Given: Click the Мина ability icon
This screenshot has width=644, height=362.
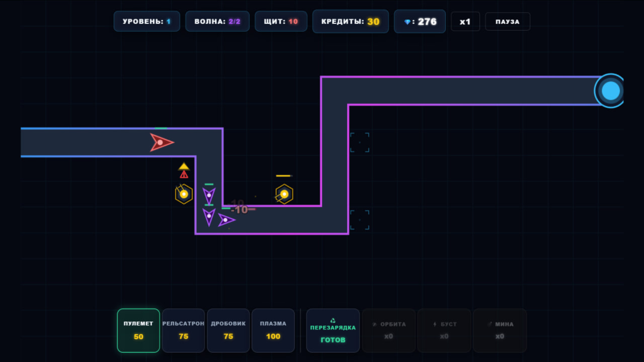Looking at the screenshot, I should (499, 330).
